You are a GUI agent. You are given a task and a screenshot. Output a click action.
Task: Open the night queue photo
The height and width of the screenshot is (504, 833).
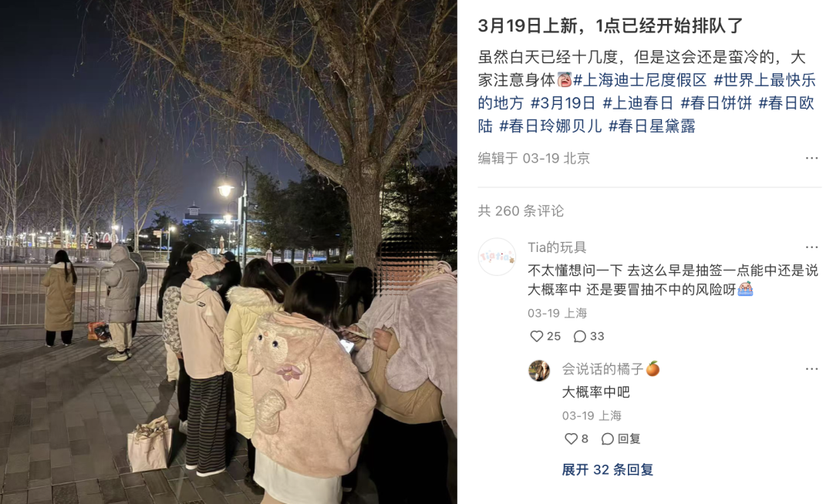[228, 252]
